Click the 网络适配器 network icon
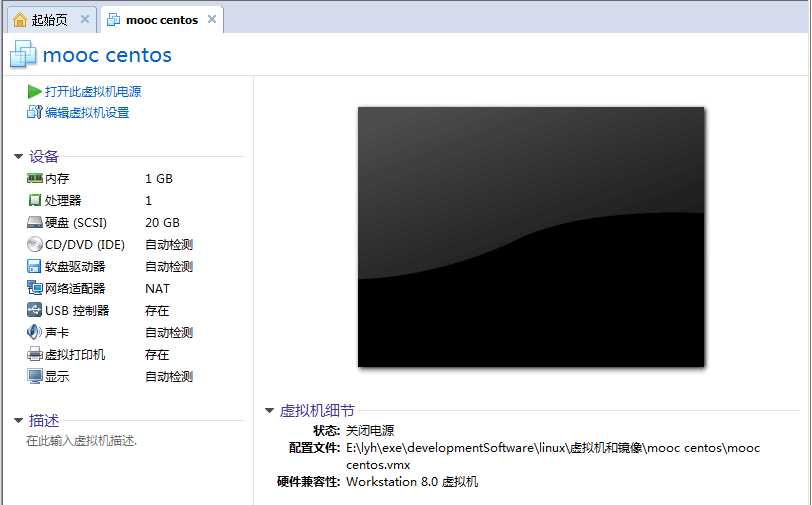 pyautogui.click(x=35, y=288)
